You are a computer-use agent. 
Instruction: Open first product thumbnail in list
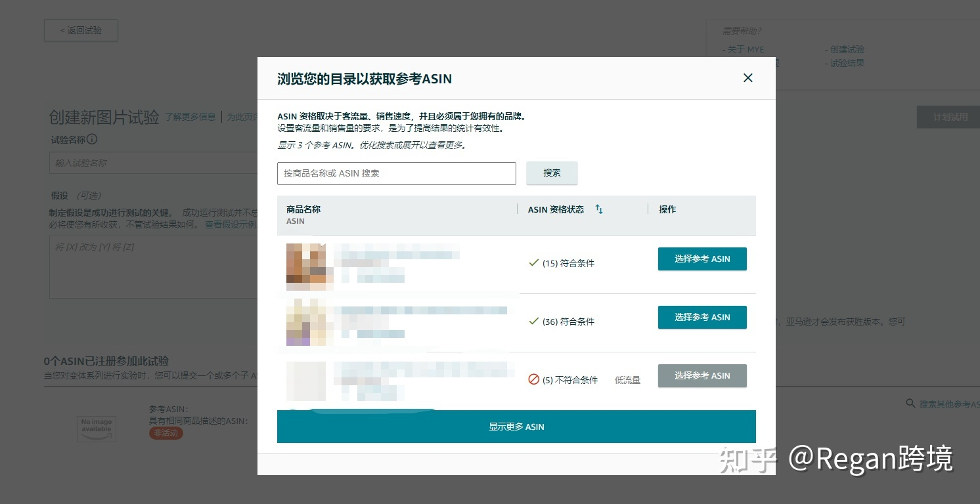coord(306,266)
